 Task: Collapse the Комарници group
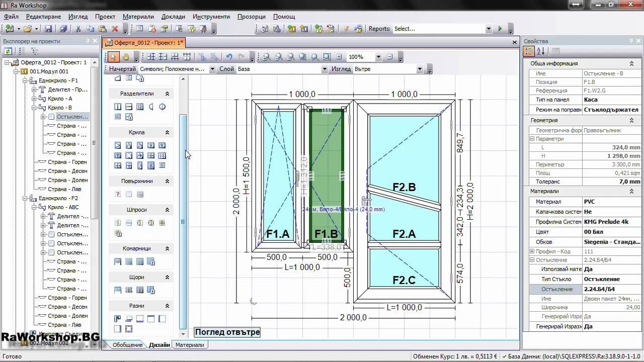[167, 248]
